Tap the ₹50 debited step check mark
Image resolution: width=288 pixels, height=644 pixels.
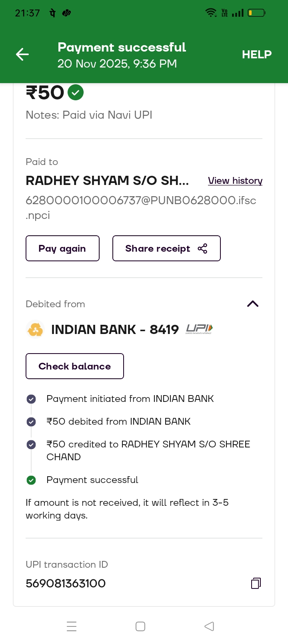tap(31, 422)
